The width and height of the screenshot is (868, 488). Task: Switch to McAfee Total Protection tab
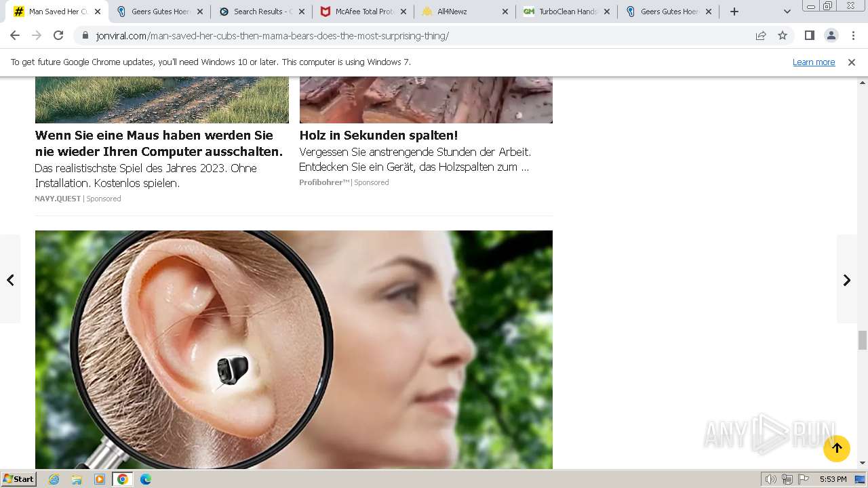[x=362, y=12]
